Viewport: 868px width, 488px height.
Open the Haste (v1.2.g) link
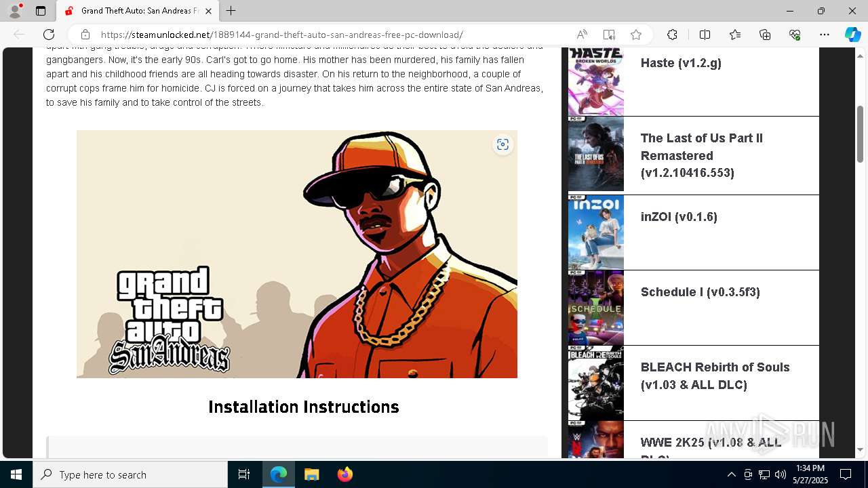681,63
